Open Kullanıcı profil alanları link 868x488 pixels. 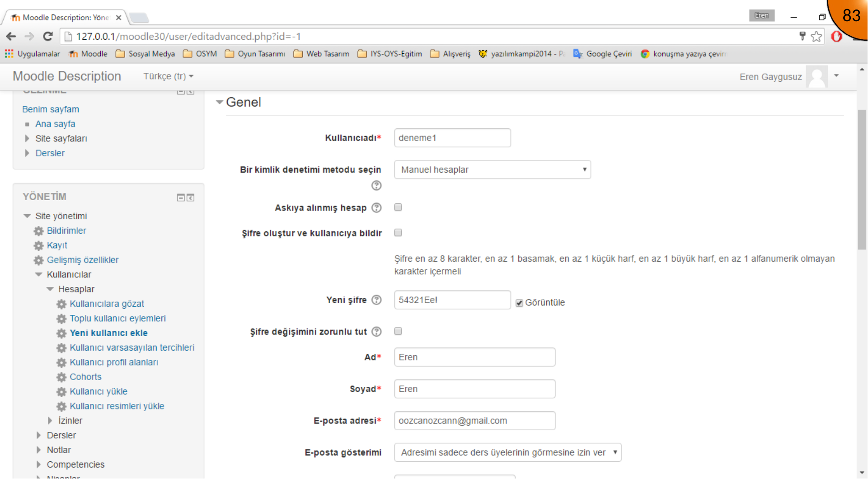point(114,362)
